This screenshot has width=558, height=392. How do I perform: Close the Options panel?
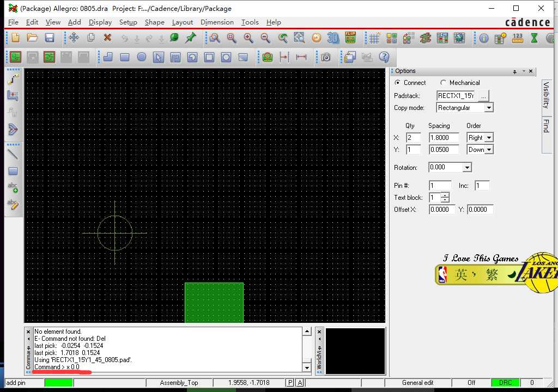point(531,71)
